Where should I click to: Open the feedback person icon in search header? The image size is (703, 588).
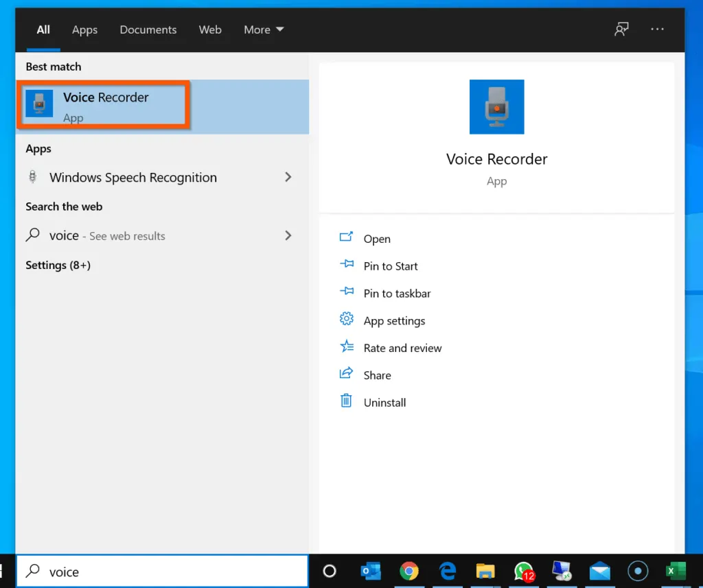point(621,30)
